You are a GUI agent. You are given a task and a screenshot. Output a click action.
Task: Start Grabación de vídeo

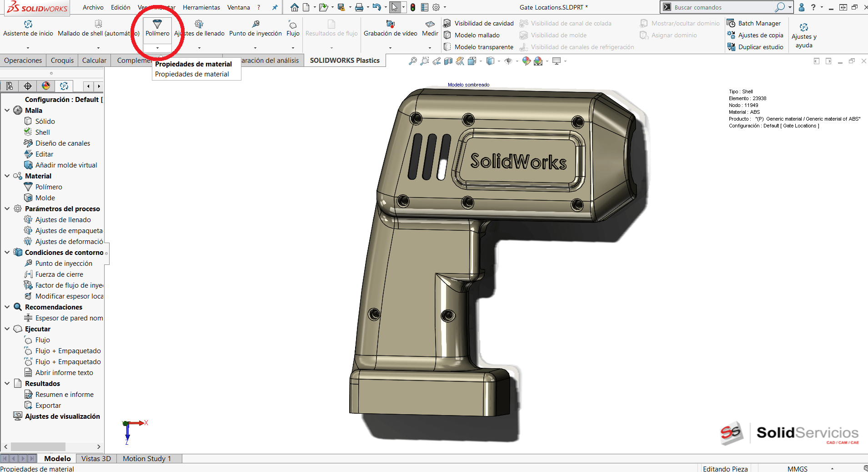[390, 29]
